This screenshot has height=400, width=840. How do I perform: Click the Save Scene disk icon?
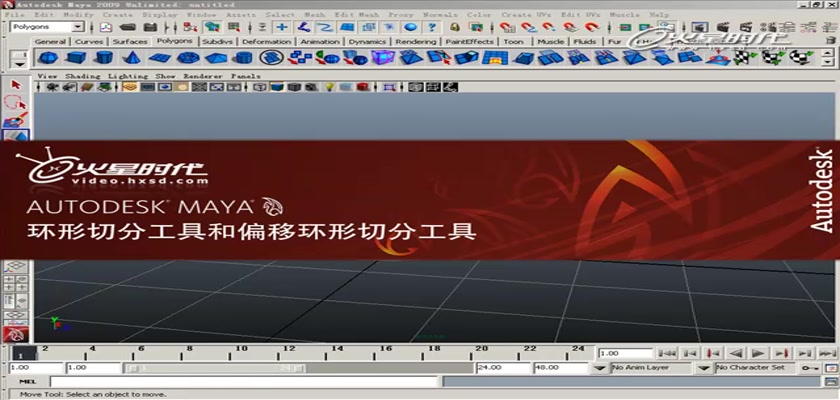(151, 27)
